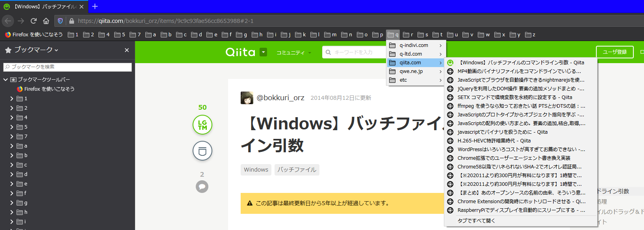Jump to comments via speech bubble
Viewport: 644px width, 230px height.
(x=202, y=187)
